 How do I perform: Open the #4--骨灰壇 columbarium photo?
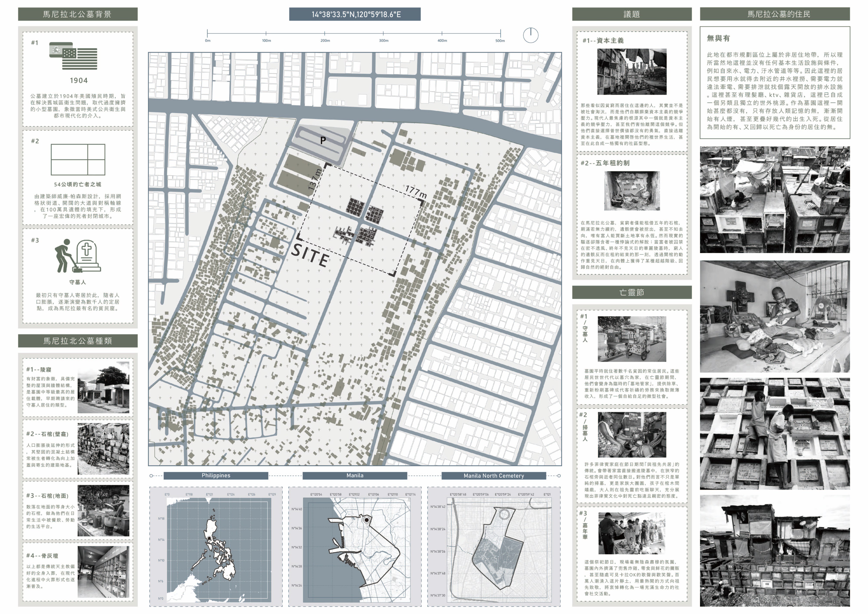pyautogui.click(x=103, y=572)
